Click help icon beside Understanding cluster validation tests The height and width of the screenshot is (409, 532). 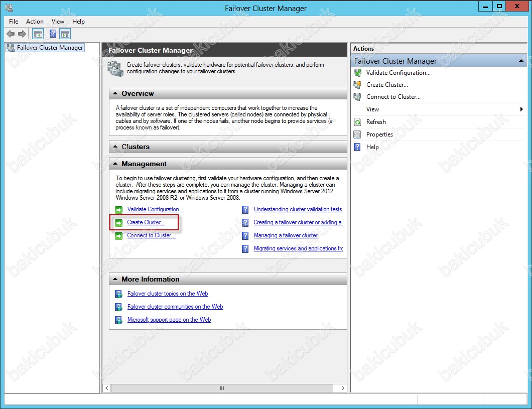[245, 210]
